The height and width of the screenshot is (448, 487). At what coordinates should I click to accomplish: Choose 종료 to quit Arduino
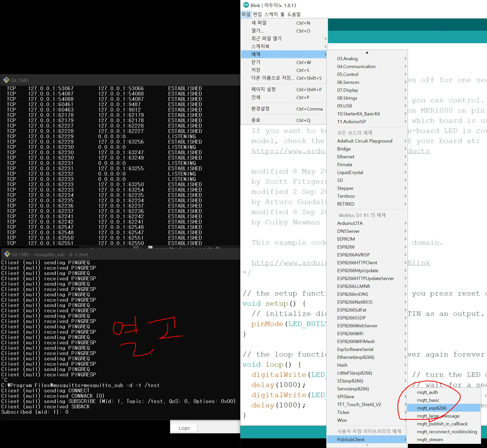284,120
